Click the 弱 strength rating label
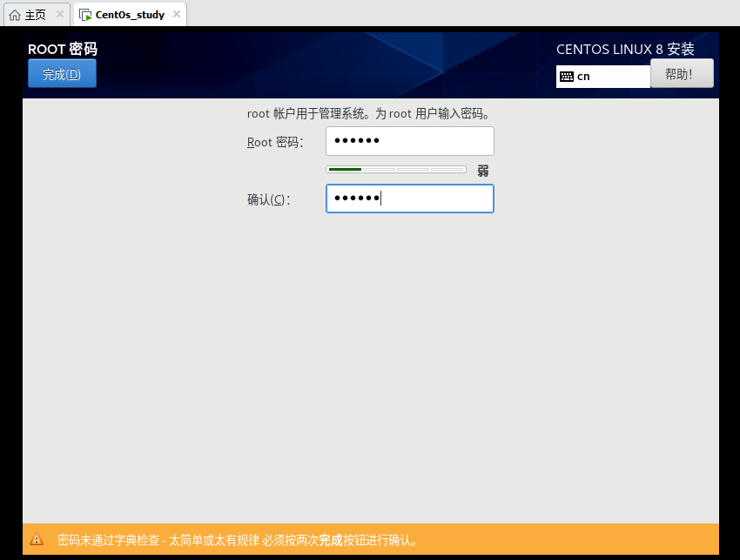The width and height of the screenshot is (740, 560). [x=482, y=172]
